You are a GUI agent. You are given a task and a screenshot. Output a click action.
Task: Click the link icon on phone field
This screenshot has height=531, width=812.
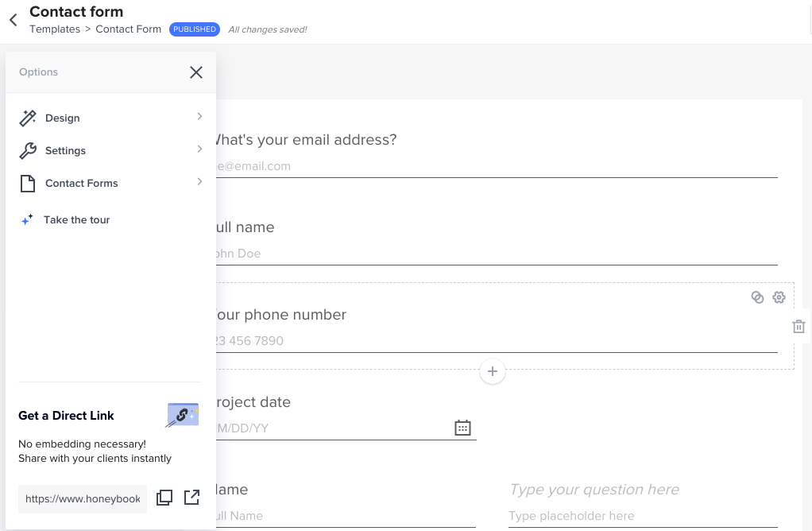click(x=757, y=297)
